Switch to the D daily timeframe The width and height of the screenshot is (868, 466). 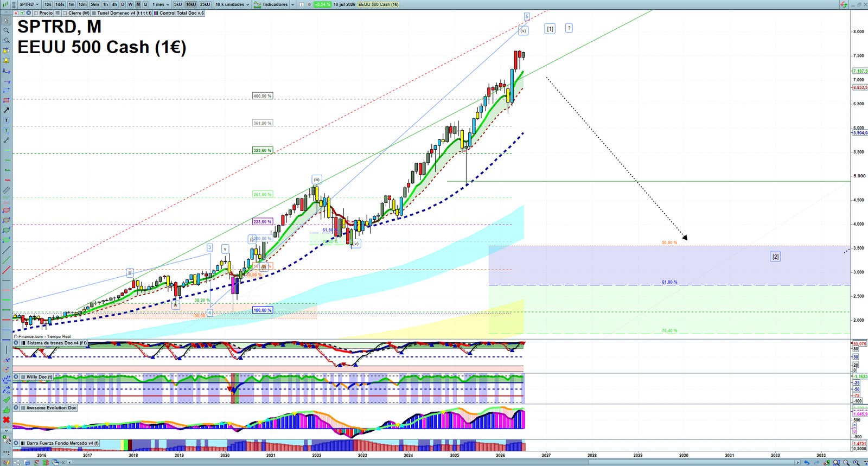pos(123,4)
